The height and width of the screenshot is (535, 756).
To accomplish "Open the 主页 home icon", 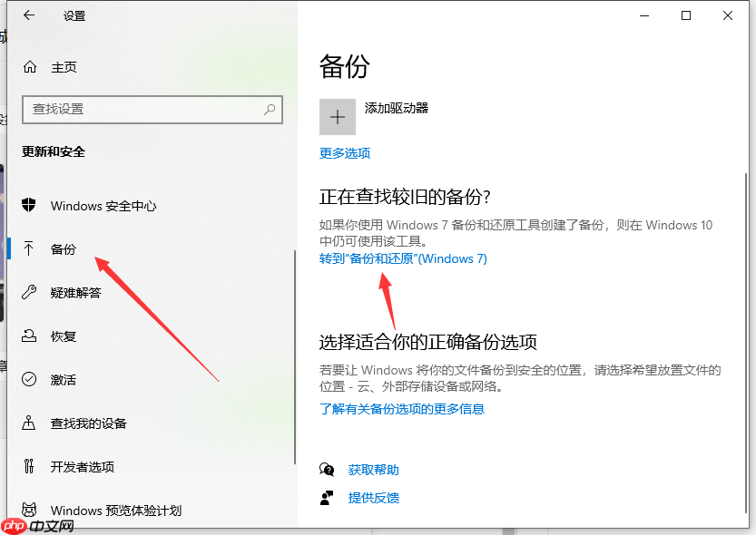I will coord(28,67).
